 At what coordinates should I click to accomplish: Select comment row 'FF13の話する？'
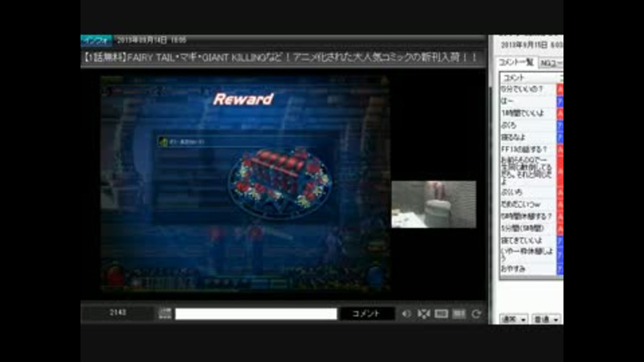coord(528,149)
